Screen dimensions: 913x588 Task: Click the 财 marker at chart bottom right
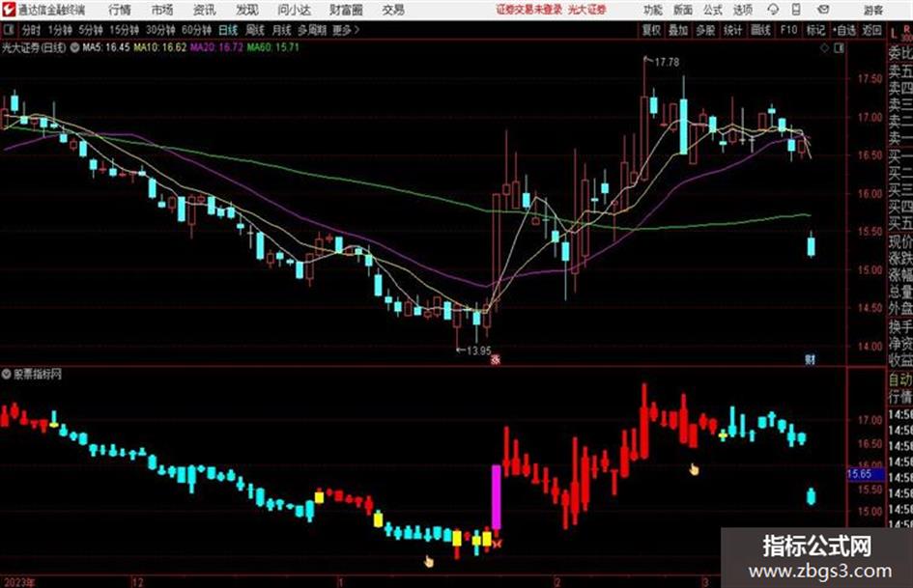[811, 359]
